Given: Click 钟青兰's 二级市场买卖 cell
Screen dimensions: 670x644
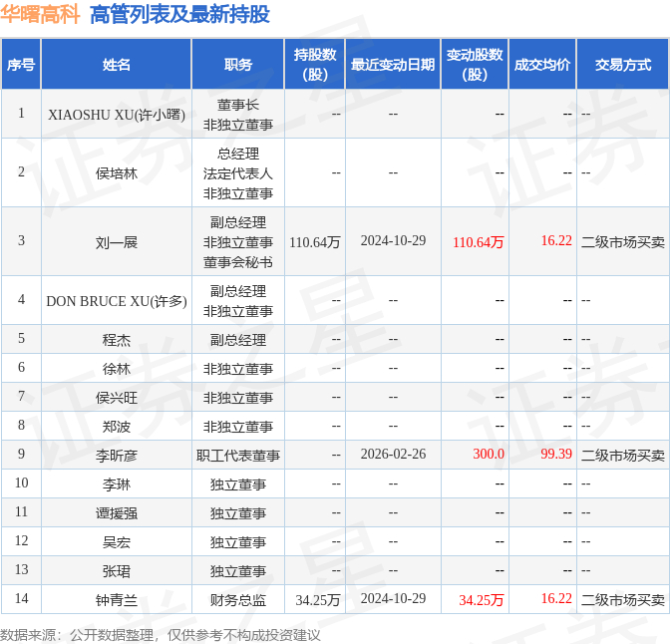Looking at the screenshot, I should pyautogui.click(x=622, y=600).
